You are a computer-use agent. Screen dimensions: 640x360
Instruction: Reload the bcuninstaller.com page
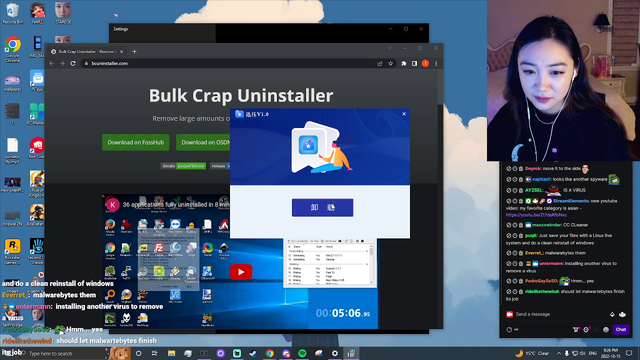point(73,63)
